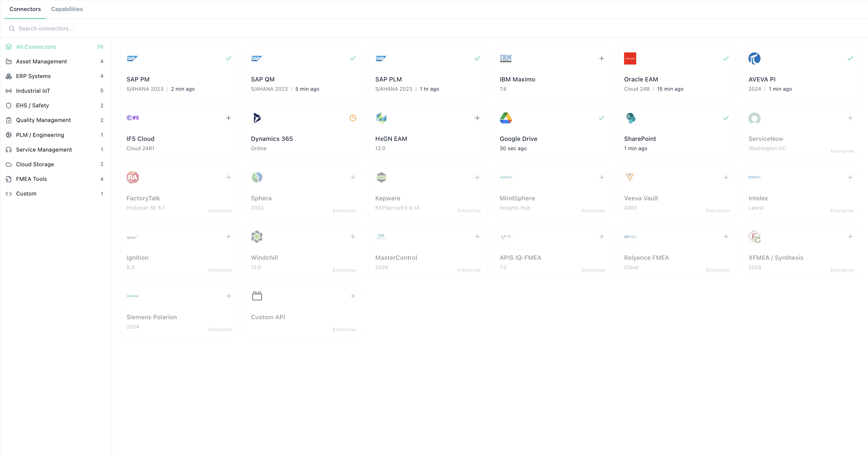
Task: Click the Oracle EAM red logo
Action: [x=630, y=59]
